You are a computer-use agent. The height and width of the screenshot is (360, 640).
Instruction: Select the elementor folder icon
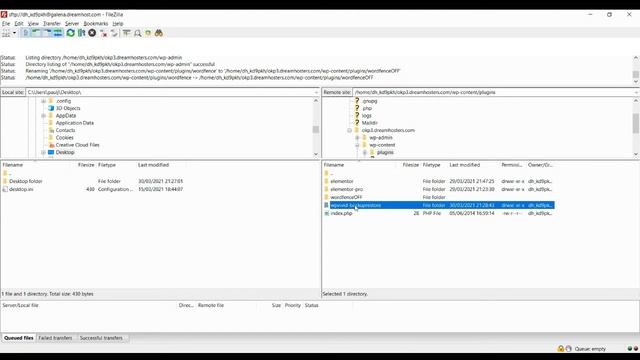[x=327, y=181]
